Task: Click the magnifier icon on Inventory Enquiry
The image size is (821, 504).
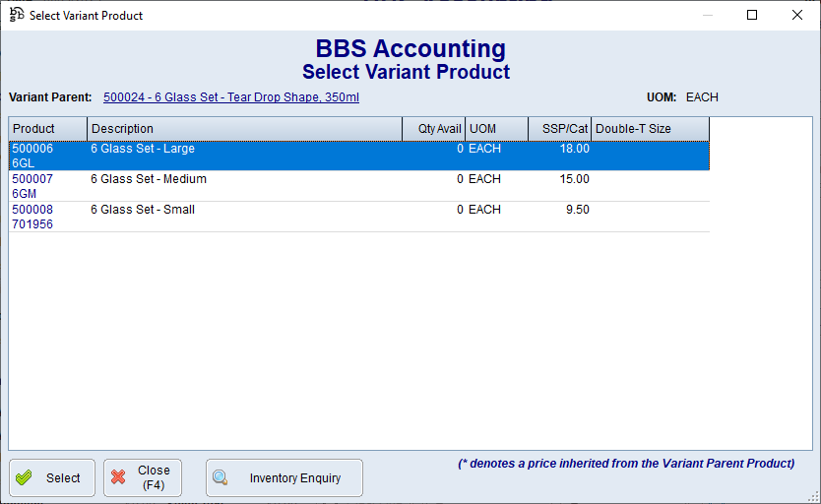Action: tap(221, 478)
